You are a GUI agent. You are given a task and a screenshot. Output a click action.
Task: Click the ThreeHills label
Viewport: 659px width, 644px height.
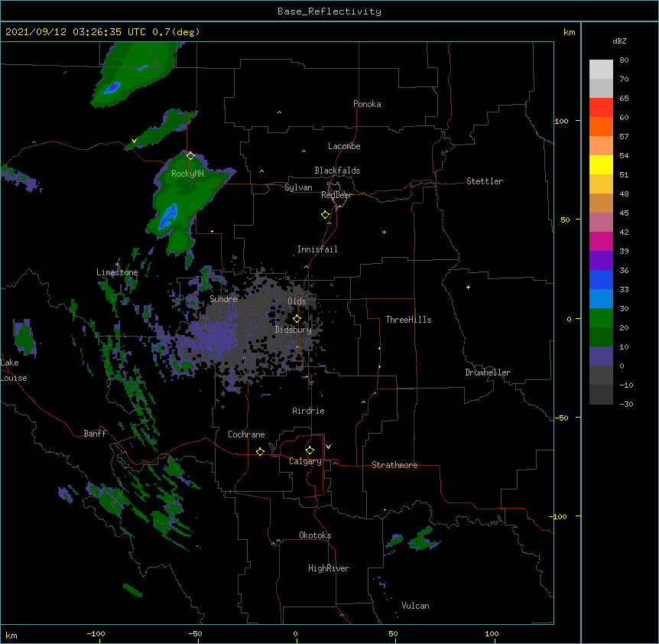(408, 320)
